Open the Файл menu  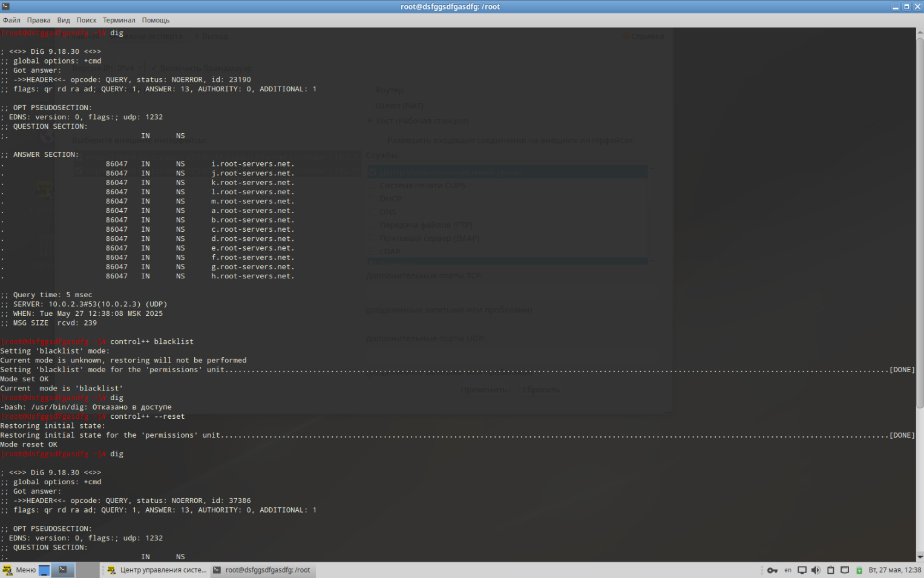[11, 20]
